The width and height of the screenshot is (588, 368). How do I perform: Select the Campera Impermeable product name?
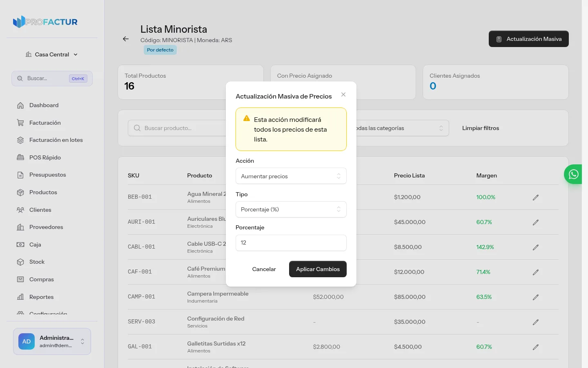[218, 294]
